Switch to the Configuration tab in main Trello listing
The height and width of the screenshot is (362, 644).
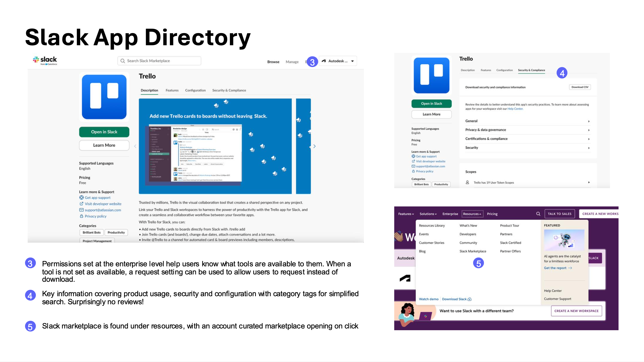pos(195,90)
